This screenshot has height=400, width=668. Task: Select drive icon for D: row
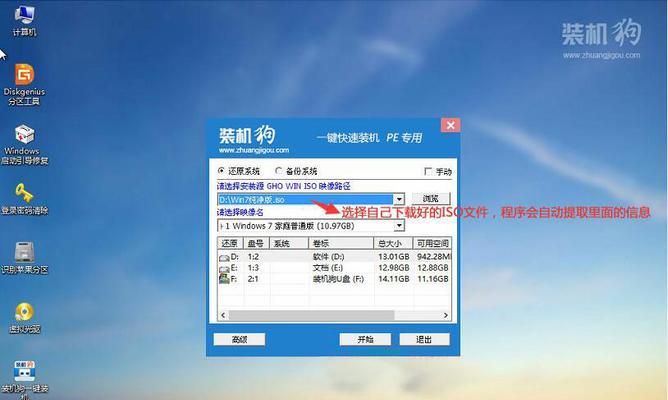224,257
